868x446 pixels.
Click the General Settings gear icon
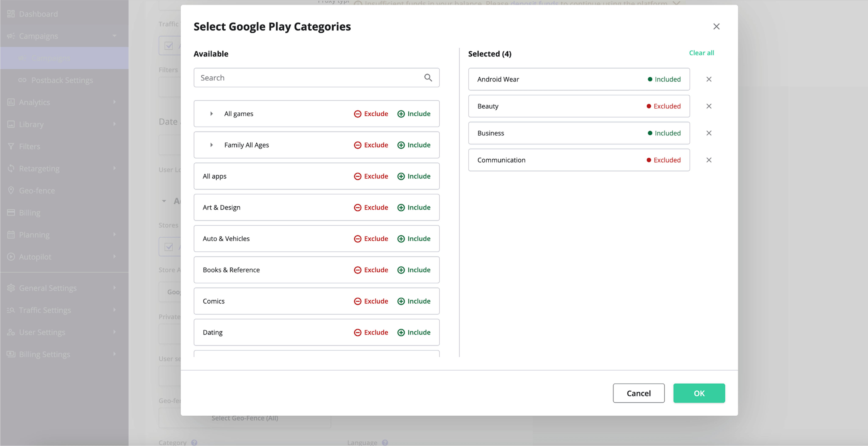[11, 288]
